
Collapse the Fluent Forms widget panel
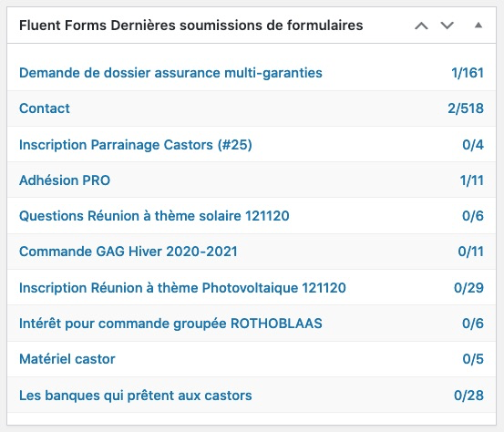click(x=478, y=26)
